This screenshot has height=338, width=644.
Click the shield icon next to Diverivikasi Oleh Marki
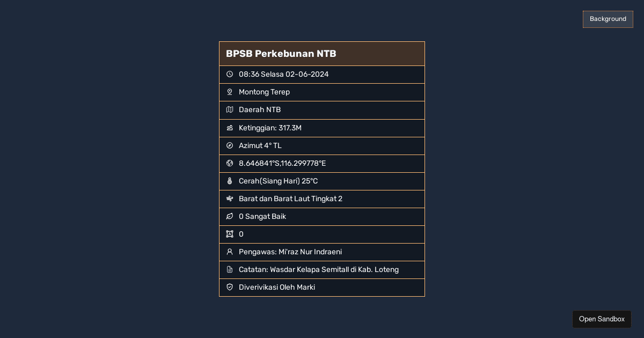click(230, 287)
